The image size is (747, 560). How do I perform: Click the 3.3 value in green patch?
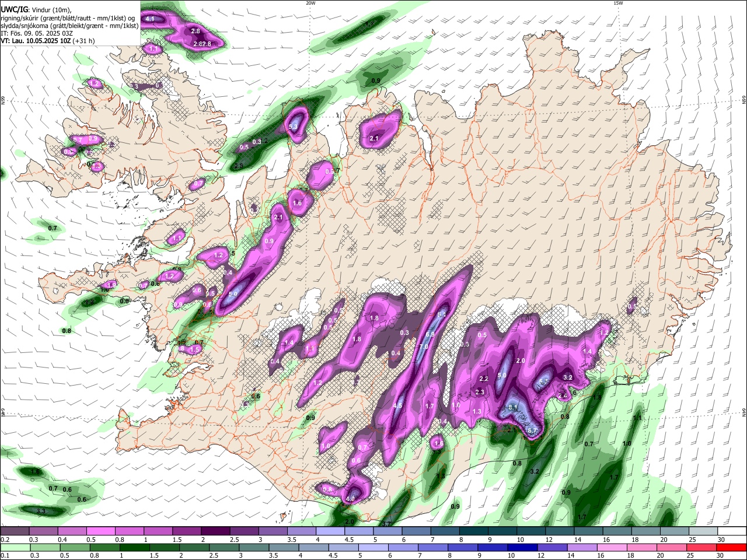(x=41, y=511)
